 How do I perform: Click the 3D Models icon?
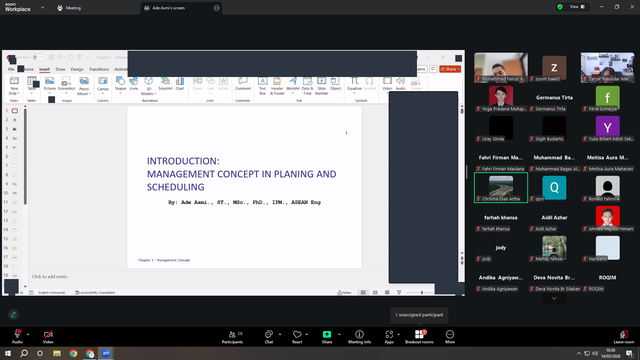[x=148, y=86]
